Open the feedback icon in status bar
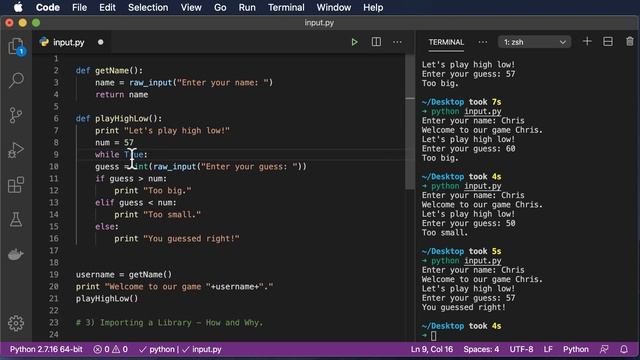The image size is (640, 360). [x=604, y=349]
